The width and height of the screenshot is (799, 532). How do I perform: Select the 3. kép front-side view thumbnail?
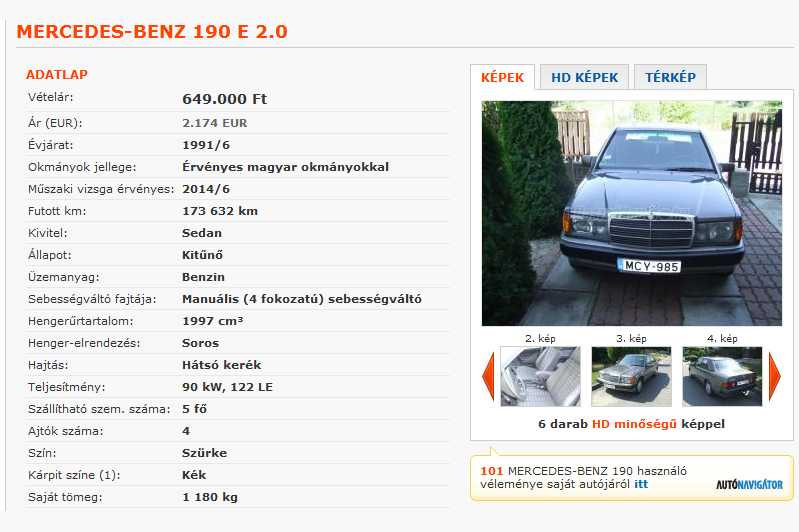click(x=631, y=376)
